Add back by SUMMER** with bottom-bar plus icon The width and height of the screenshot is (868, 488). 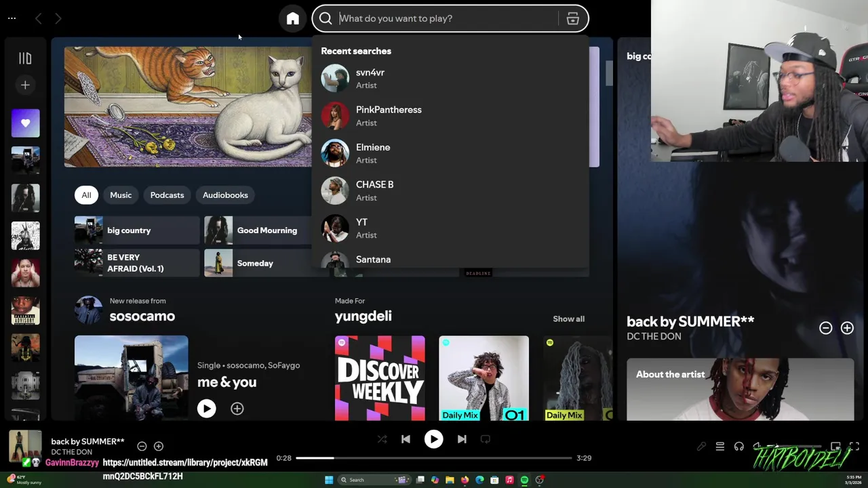pos(159,446)
